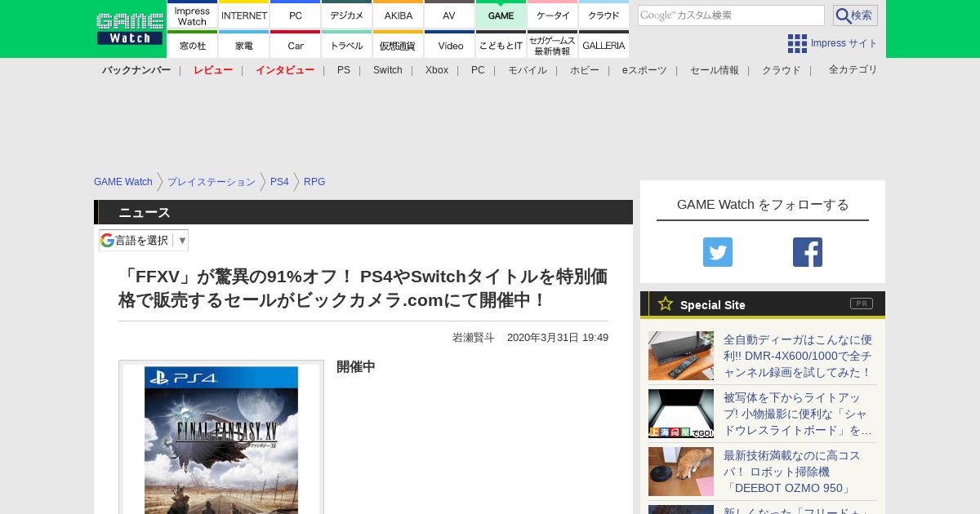Open the 仮想通貨 site tab
980x514 pixels.
point(399,45)
